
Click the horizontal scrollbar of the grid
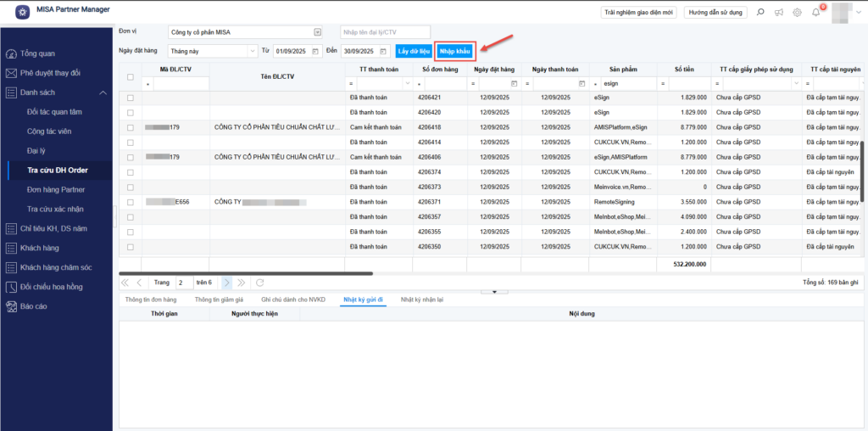pos(246,273)
